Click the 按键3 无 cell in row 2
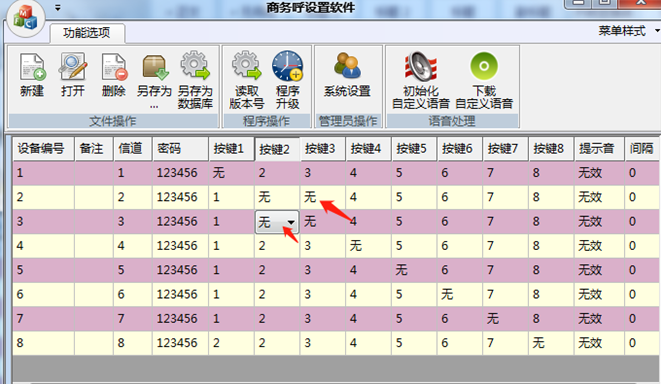661x384 pixels. 323,197
